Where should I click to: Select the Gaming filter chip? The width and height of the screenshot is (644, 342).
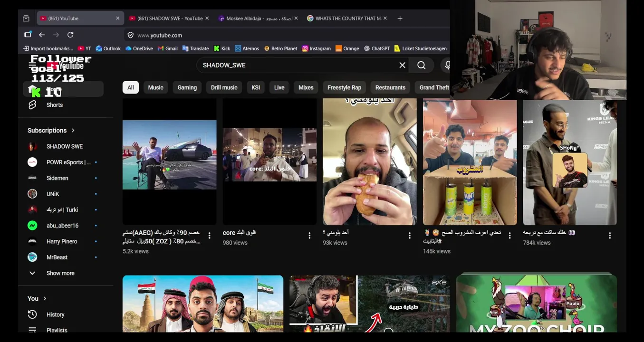click(x=187, y=87)
